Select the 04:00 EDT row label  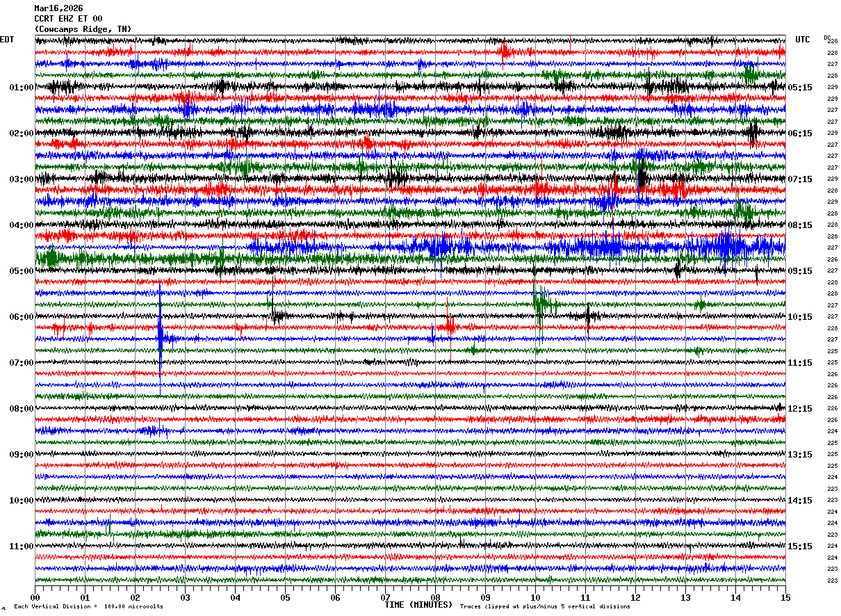[x=22, y=225]
